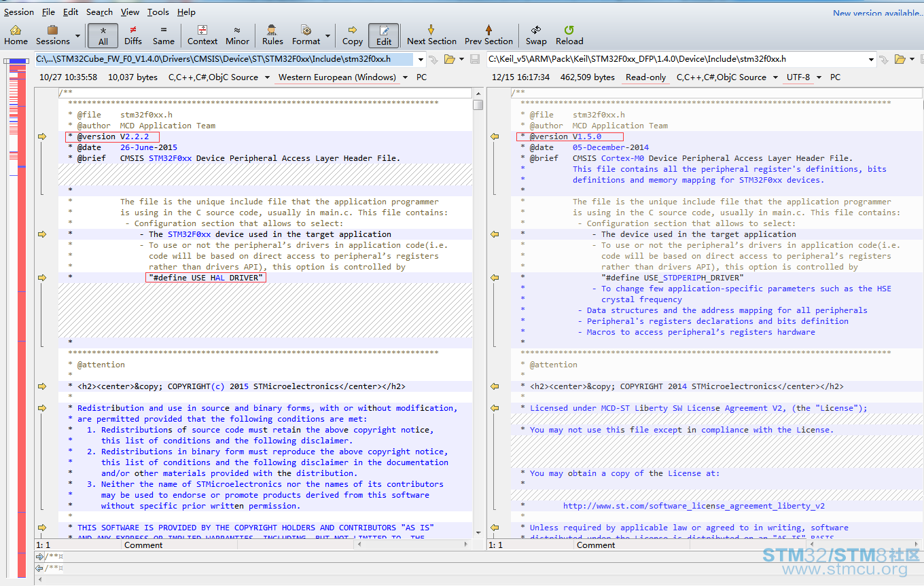This screenshot has height=586, width=924.
Task: Click the difference overview thumbnail strip
Action: point(17,319)
